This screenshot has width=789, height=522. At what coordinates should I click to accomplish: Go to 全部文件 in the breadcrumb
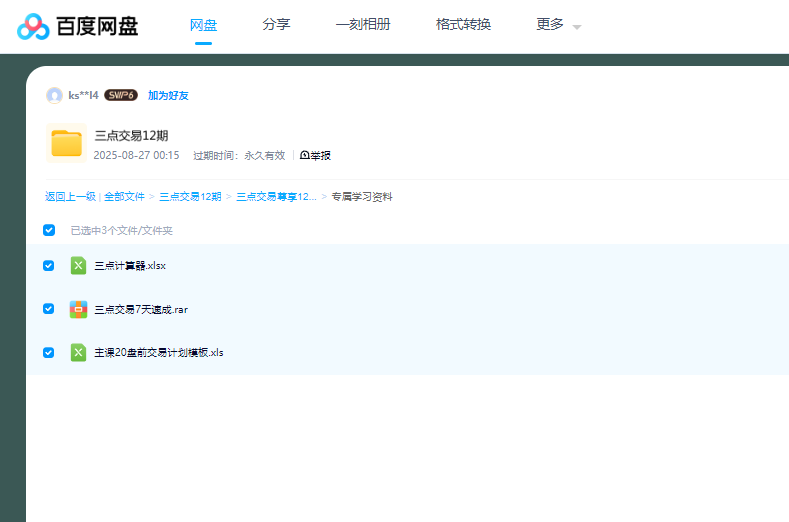124,197
